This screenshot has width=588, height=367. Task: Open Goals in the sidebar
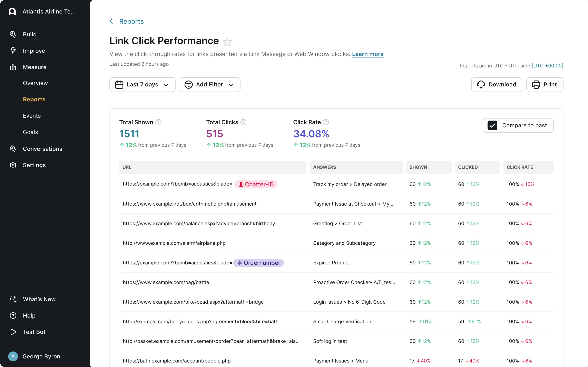click(30, 132)
